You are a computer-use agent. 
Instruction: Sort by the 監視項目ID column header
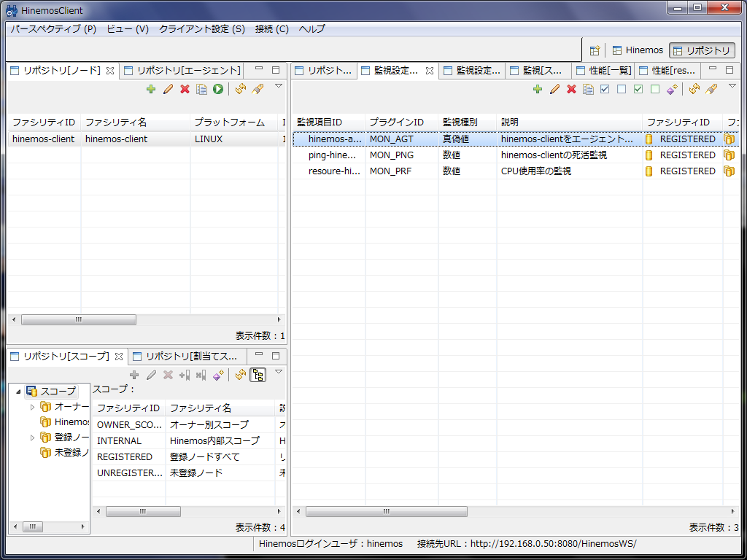pyautogui.click(x=329, y=122)
